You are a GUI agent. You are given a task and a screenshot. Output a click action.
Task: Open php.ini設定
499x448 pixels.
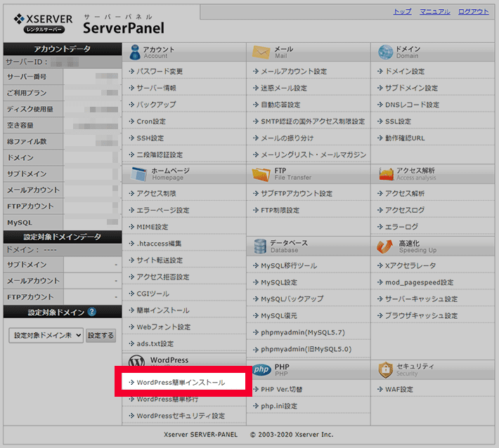coord(279,406)
